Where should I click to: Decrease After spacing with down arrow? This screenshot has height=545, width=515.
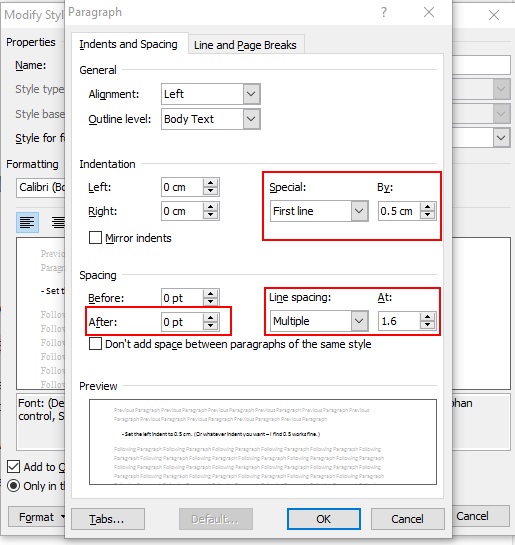[x=211, y=326]
